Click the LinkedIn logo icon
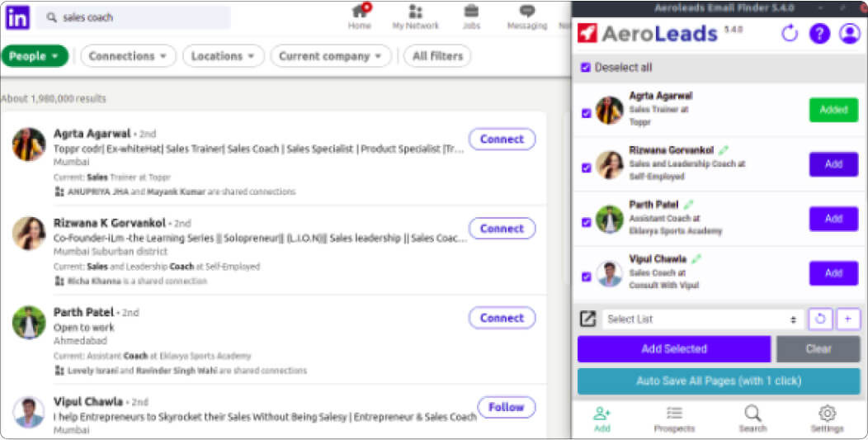 [17, 17]
